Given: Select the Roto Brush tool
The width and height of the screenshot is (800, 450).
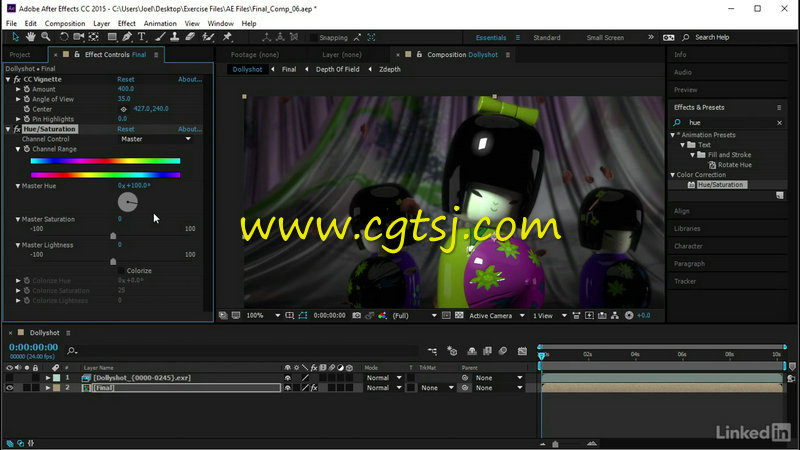Looking at the screenshot, I should click(x=208, y=37).
